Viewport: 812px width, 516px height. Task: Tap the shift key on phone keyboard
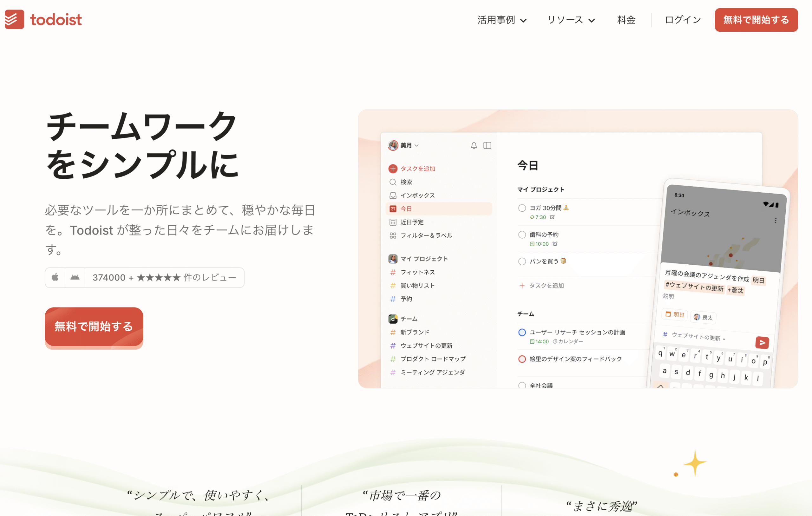(660, 385)
